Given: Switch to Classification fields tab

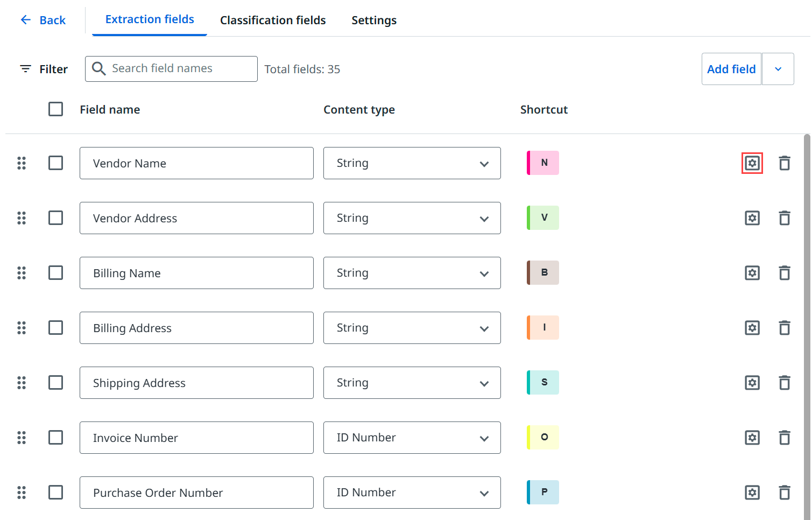Looking at the screenshot, I should click(273, 20).
